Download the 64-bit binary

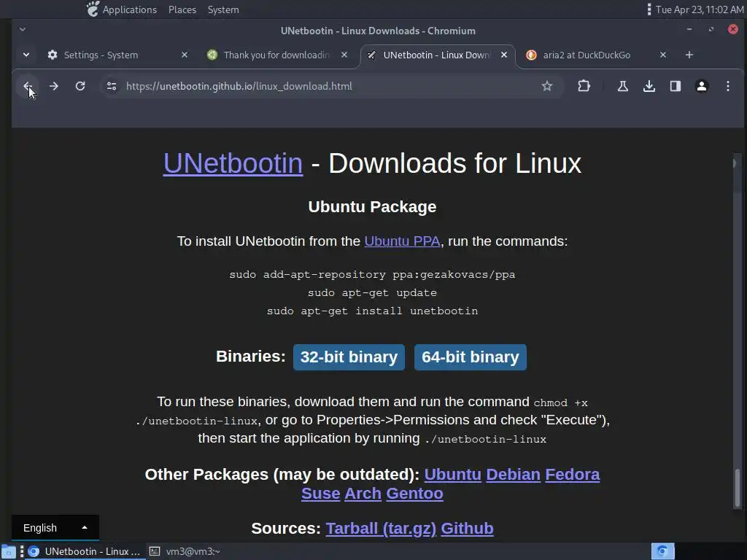coord(471,357)
